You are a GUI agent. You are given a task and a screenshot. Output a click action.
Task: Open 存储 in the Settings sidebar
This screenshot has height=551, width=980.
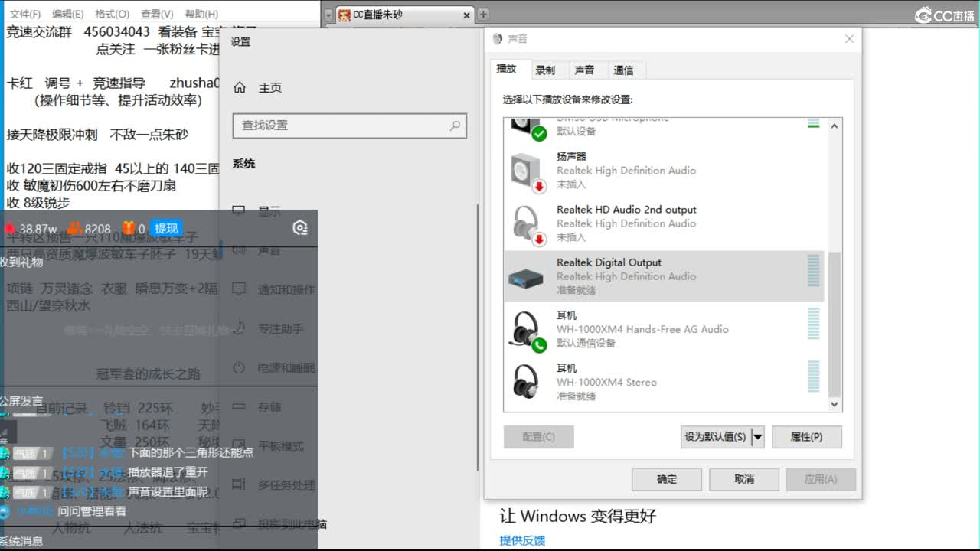269,407
